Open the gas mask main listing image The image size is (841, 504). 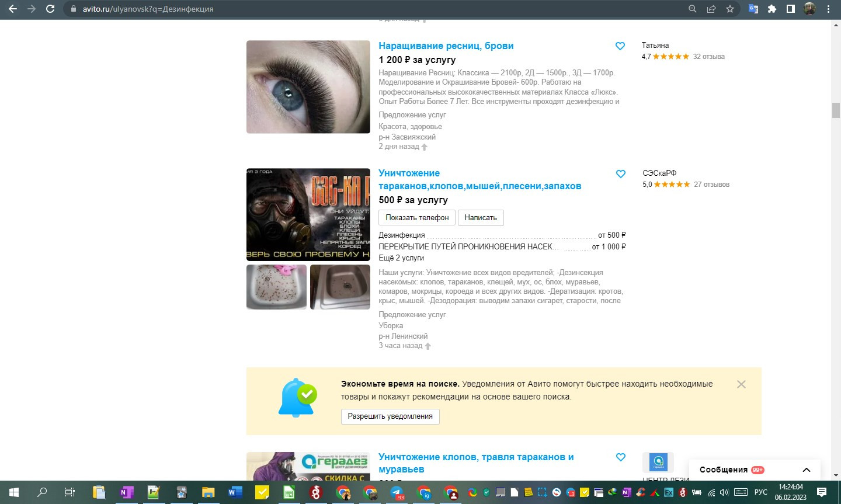click(308, 214)
